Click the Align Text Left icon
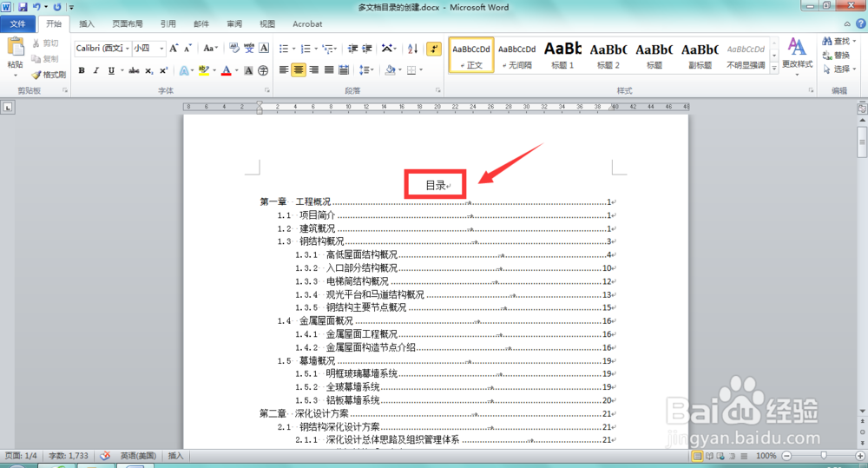This screenshot has width=868, height=468. [284, 69]
